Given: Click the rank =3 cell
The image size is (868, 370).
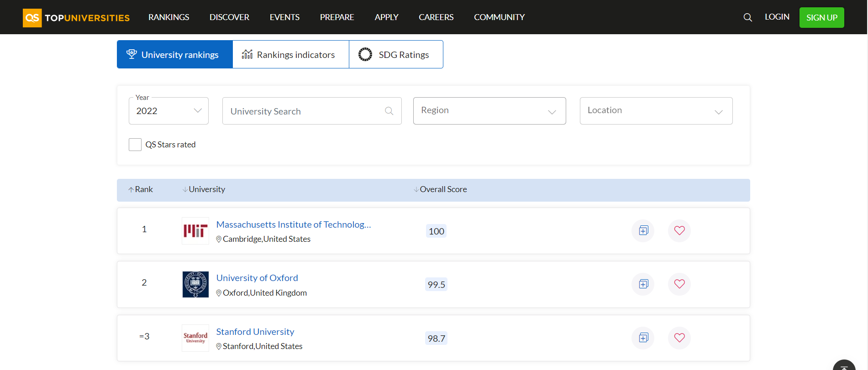Looking at the screenshot, I should click(x=144, y=336).
